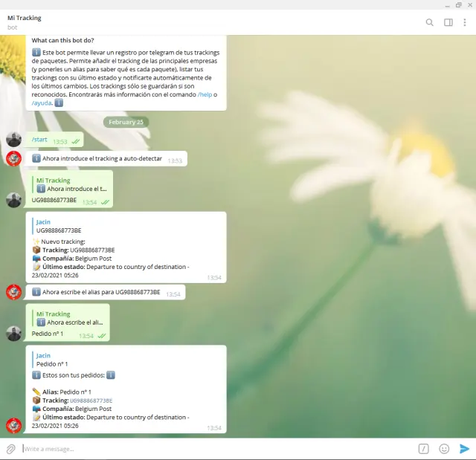Click the /start command message
Viewport: 476px width, 460px height.
coord(39,140)
